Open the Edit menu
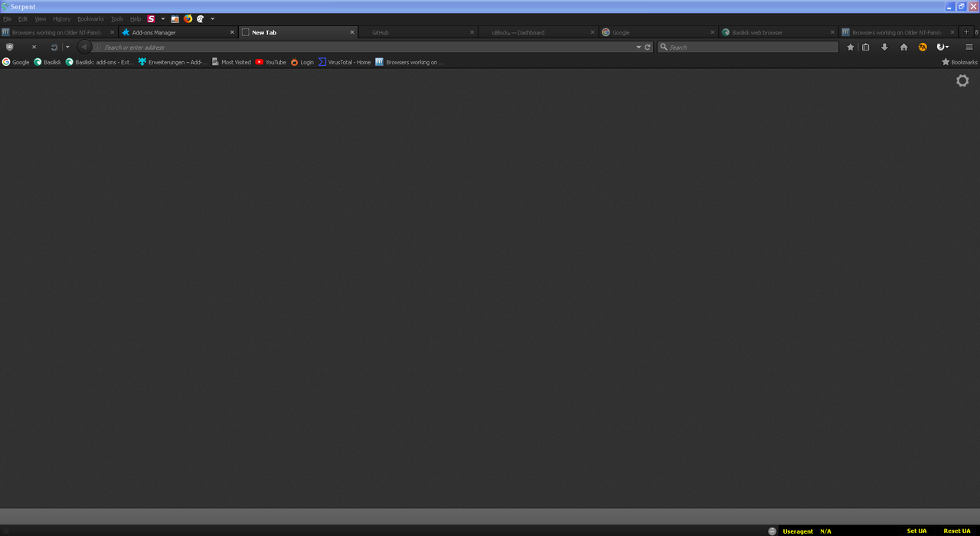The height and width of the screenshot is (536, 980). point(23,19)
